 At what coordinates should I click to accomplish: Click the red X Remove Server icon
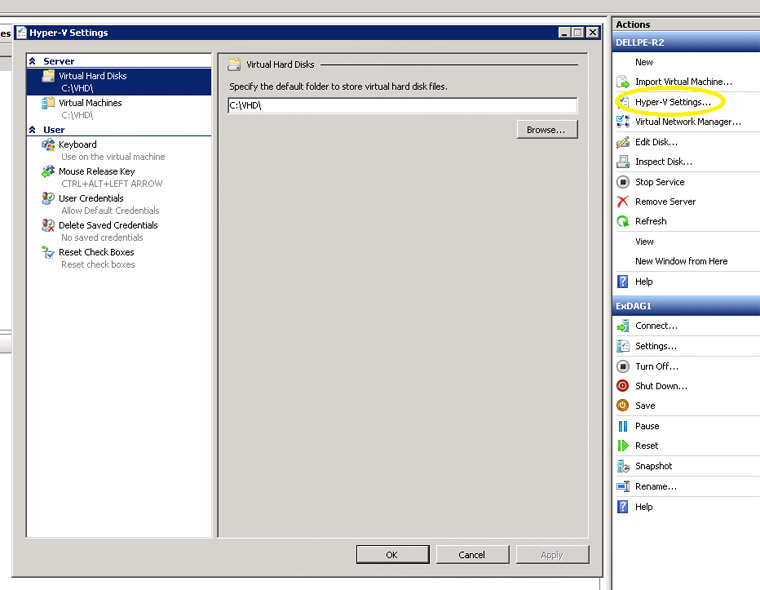click(x=623, y=201)
